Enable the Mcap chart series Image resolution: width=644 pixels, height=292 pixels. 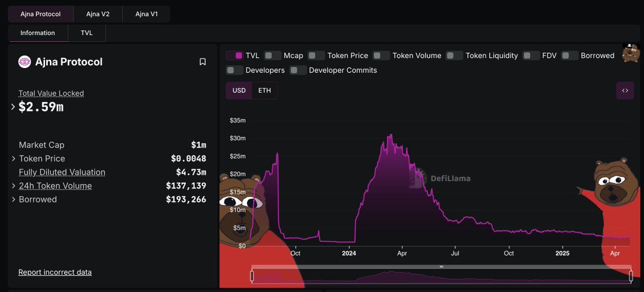[273, 56]
